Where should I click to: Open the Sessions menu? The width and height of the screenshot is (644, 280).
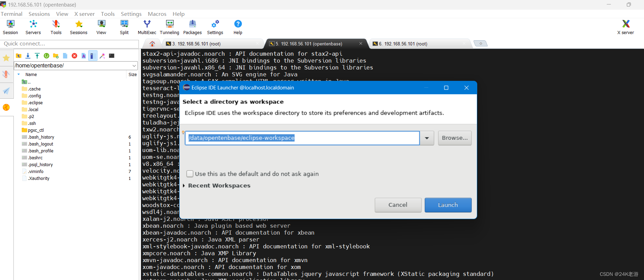39,14
